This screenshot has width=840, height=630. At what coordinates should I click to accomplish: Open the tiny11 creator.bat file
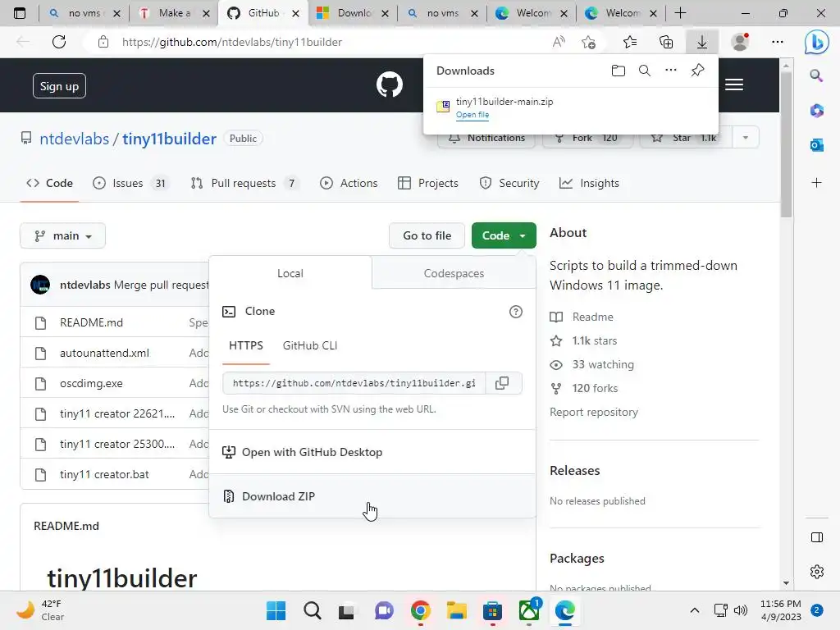point(104,475)
